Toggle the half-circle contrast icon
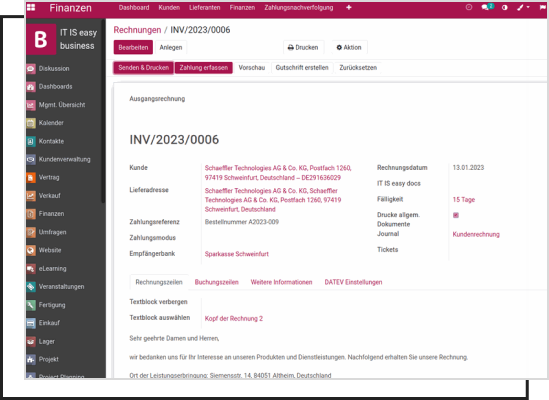 (505, 7)
